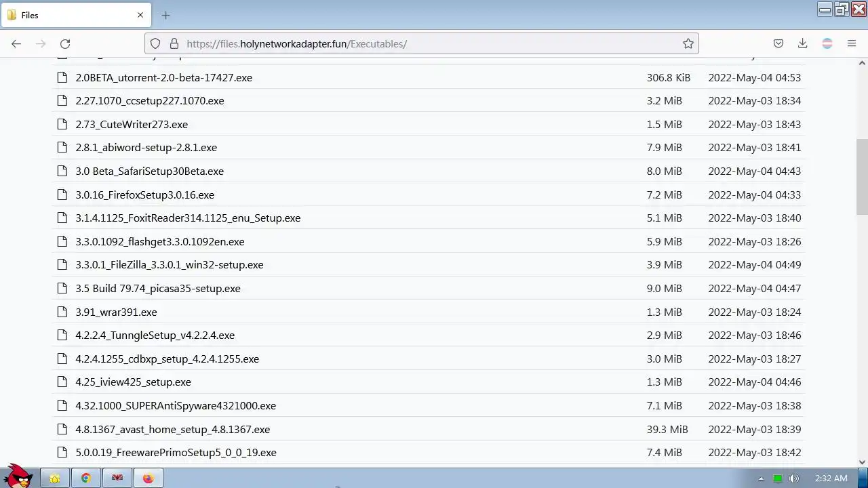Click the 2:32 AM taskbar clock
This screenshot has width=868, height=488.
tap(831, 479)
